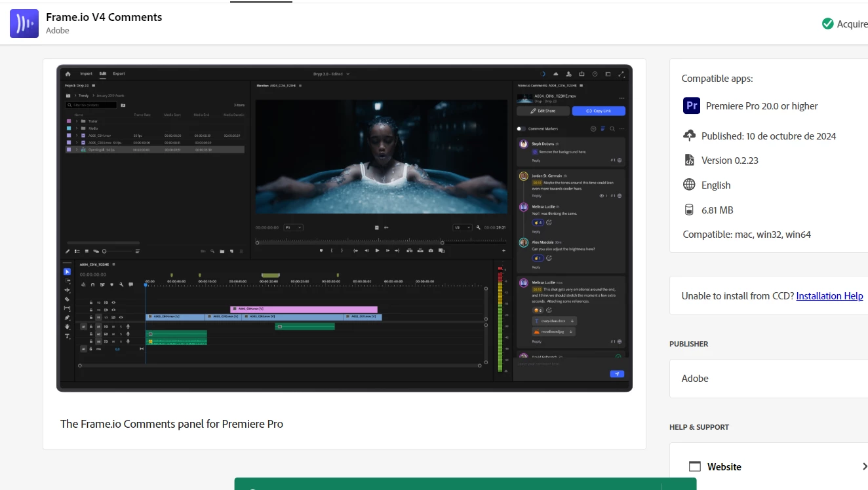The height and width of the screenshot is (490, 868).
Task: Click the Adobe publisher card
Action: [768, 379]
